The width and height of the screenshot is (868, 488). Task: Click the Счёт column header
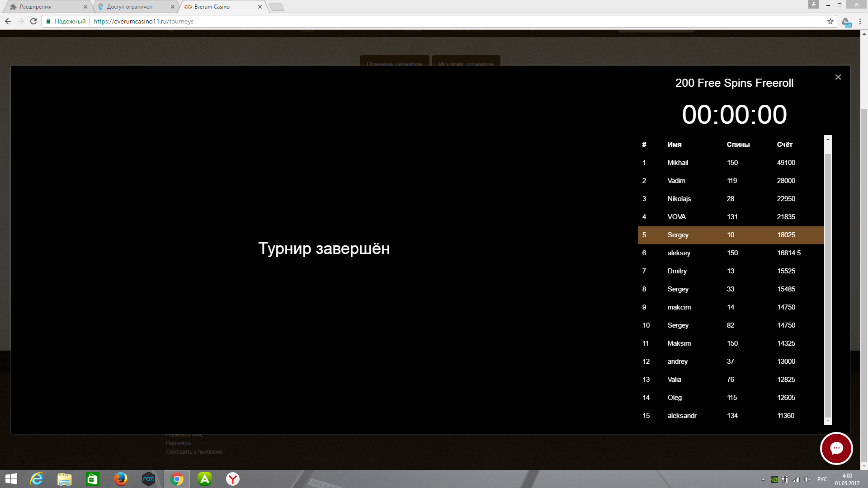click(784, 145)
